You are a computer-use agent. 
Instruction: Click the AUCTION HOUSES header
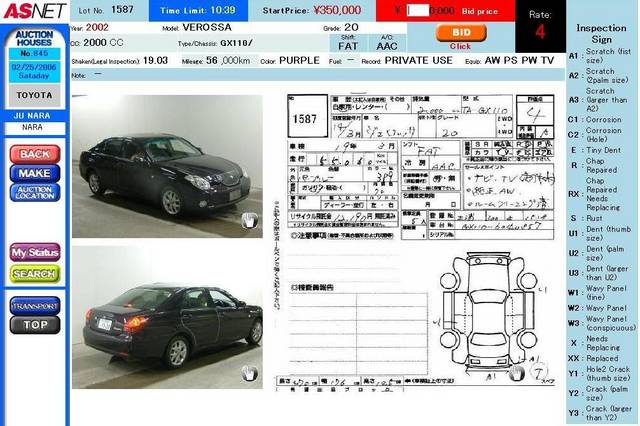pos(34,38)
